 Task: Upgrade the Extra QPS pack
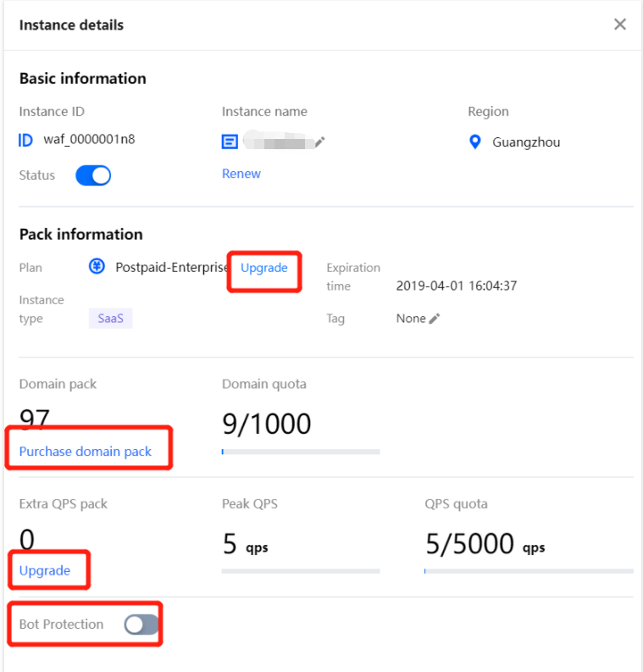[x=45, y=571]
